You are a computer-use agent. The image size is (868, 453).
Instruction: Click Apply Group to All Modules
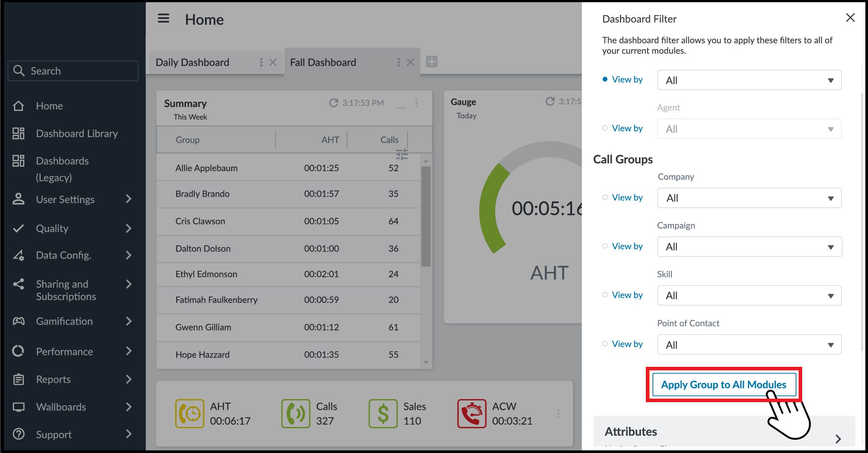[x=724, y=384]
